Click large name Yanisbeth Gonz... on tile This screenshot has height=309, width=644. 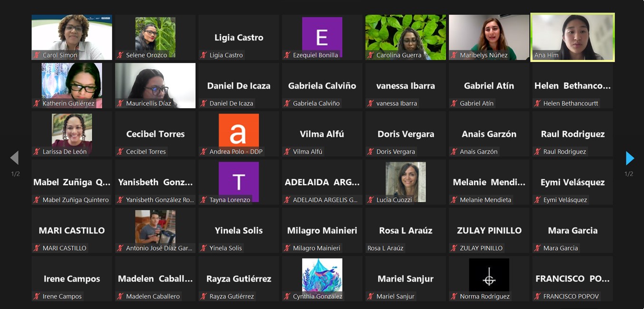point(155,182)
